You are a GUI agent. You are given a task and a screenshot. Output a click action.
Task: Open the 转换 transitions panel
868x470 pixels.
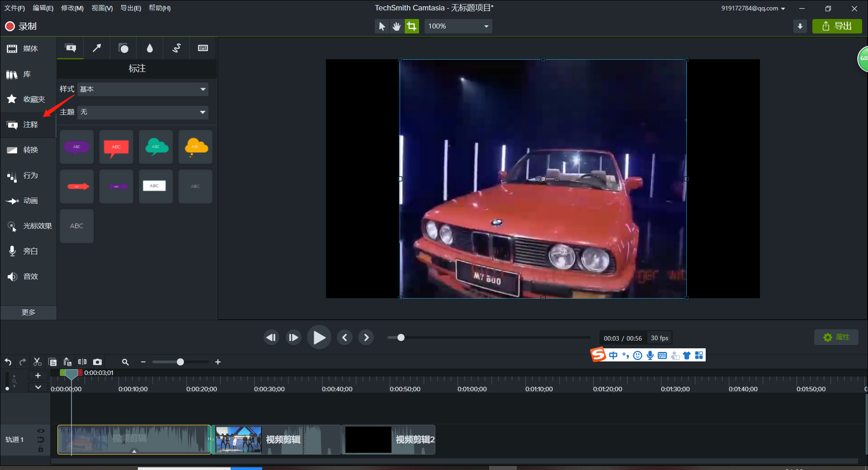click(x=28, y=150)
